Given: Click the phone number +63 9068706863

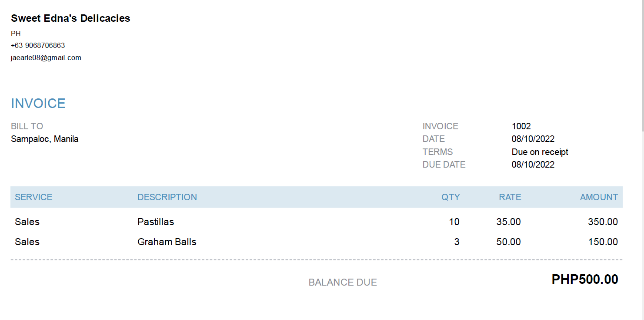Looking at the screenshot, I should (38, 45).
